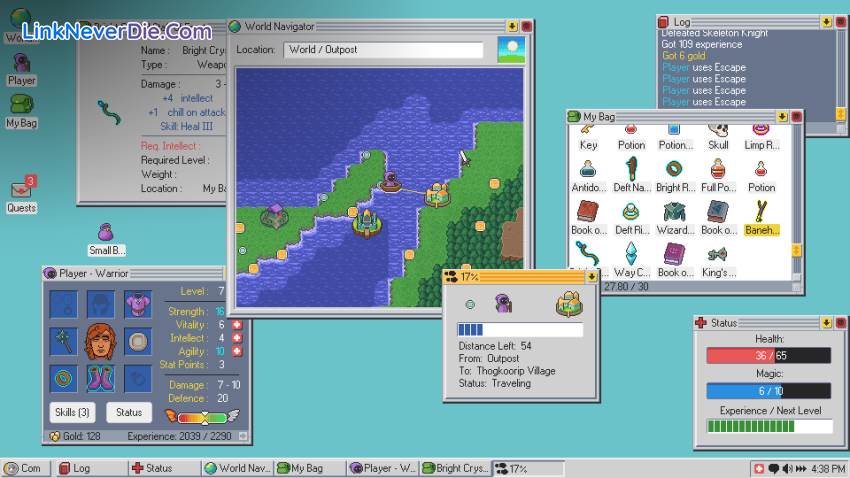Viewport: 850px width, 478px height.
Task: Click the blue Magic bar
Action: coord(768,391)
